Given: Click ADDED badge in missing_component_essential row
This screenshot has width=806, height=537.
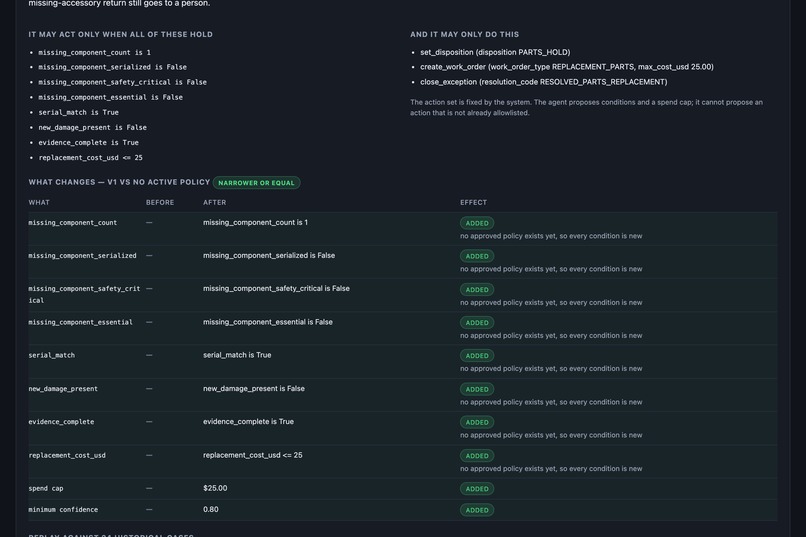Looking at the screenshot, I should click(477, 323).
